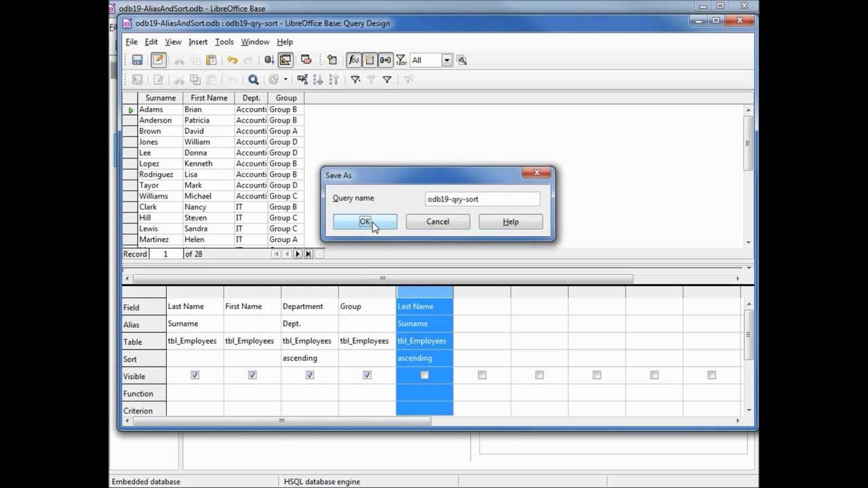
Task: Check Visible box in second empty column
Action: click(x=539, y=375)
